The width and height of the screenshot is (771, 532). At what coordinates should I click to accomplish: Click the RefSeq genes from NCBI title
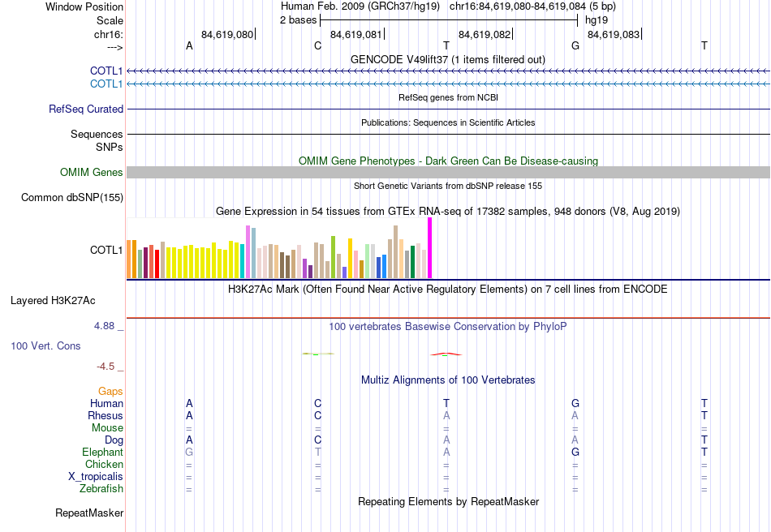pyautogui.click(x=448, y=97)
